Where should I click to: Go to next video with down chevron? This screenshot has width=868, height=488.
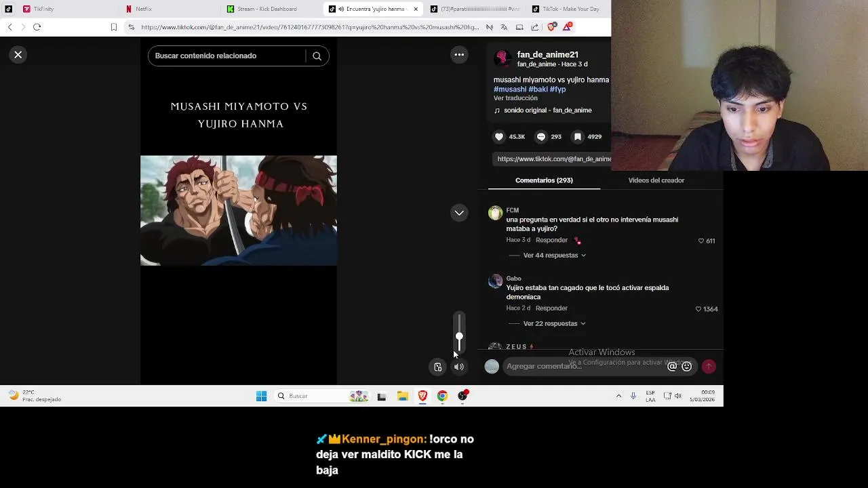click(x=459, y=213)
